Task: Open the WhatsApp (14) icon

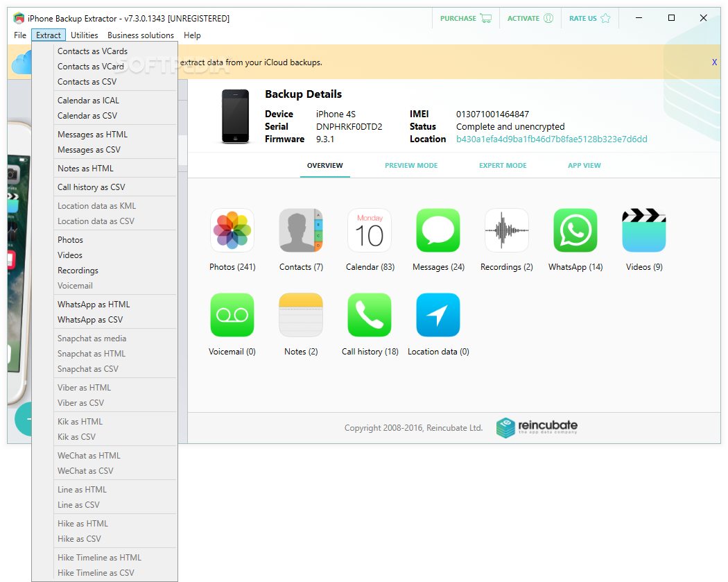Action: [575, 230]
